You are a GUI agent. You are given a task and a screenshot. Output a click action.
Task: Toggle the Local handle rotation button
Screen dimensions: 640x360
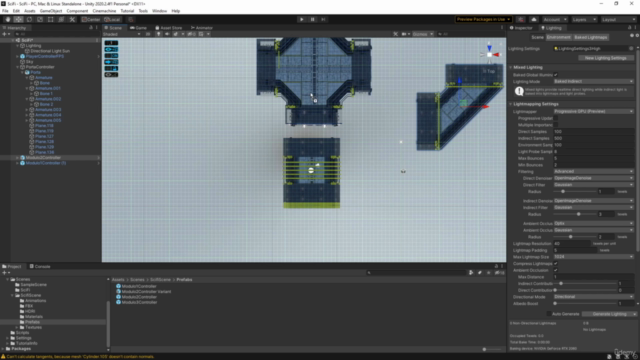(112, 19)
